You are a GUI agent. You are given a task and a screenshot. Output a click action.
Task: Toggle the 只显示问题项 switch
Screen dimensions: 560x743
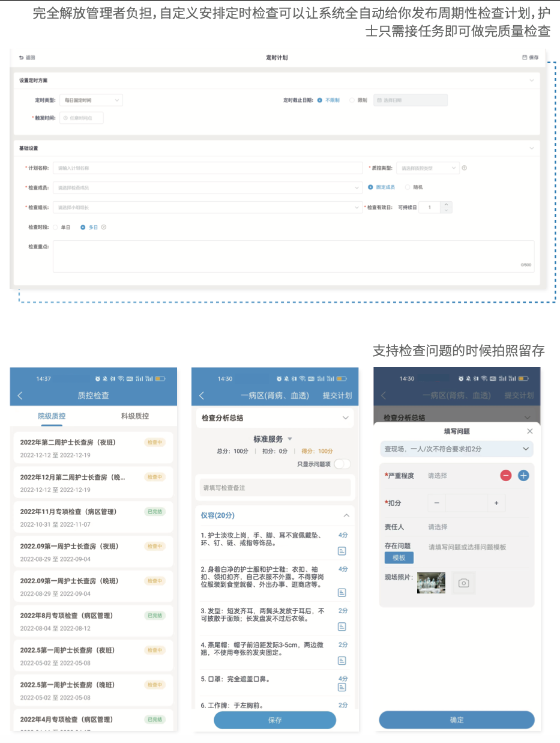click(342, 464)
